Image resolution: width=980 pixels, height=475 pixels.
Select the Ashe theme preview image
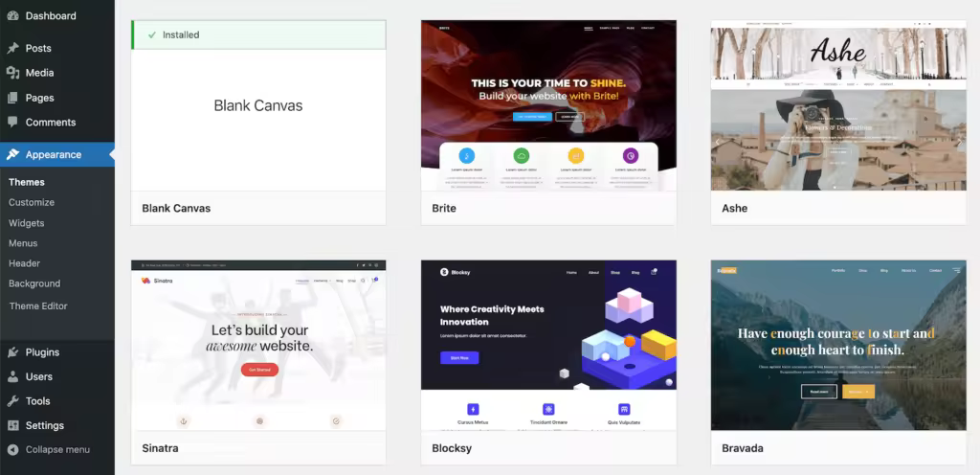838,105
